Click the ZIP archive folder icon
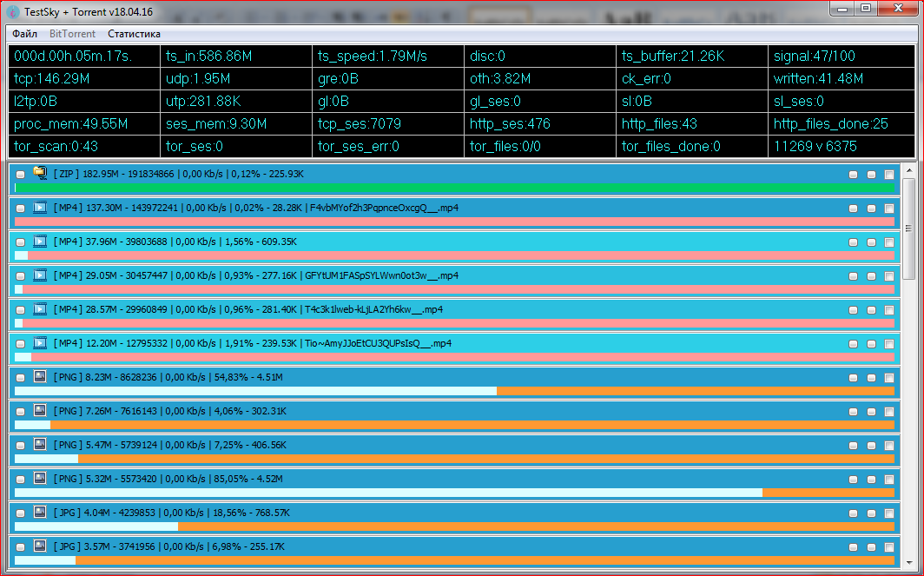 coord(39,174)
